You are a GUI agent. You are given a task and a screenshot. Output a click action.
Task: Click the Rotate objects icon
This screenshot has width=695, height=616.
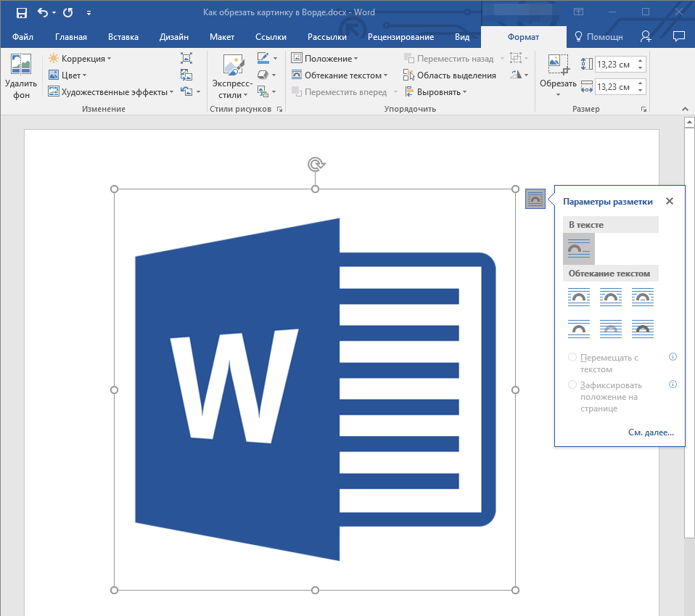pyautogui.click(x=516, y=75)
